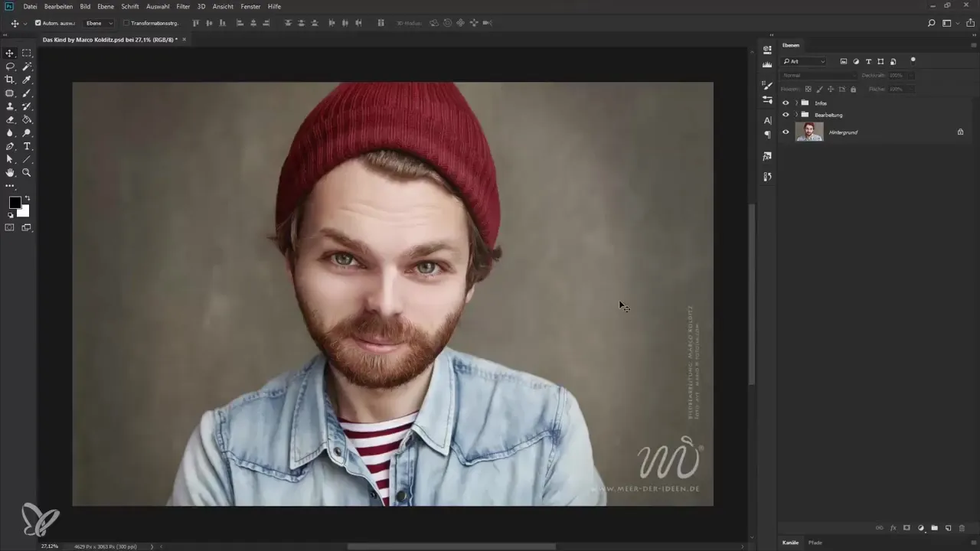Select the Zoom magnifier tool
The height and width of the screenshot is (551, 980).
[27, 173]
